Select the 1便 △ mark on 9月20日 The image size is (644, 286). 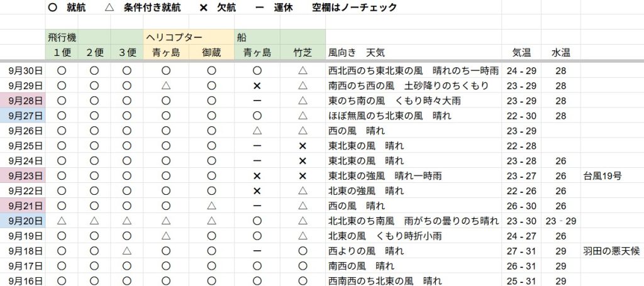pos(62,221)
